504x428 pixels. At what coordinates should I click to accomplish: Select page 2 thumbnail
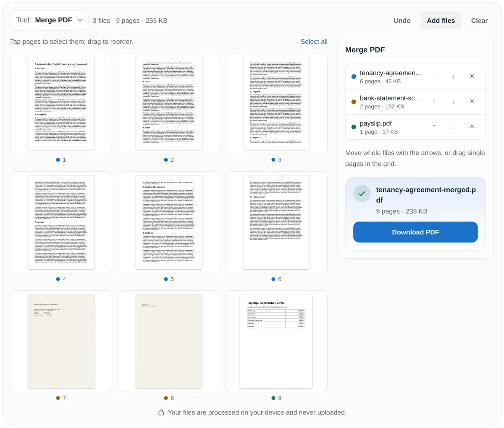click(x=169, y=103)
